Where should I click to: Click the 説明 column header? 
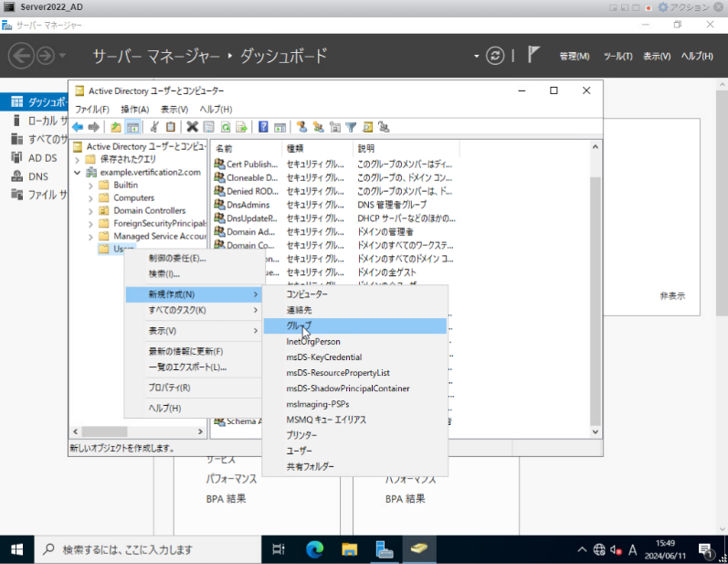pos(406,148)
